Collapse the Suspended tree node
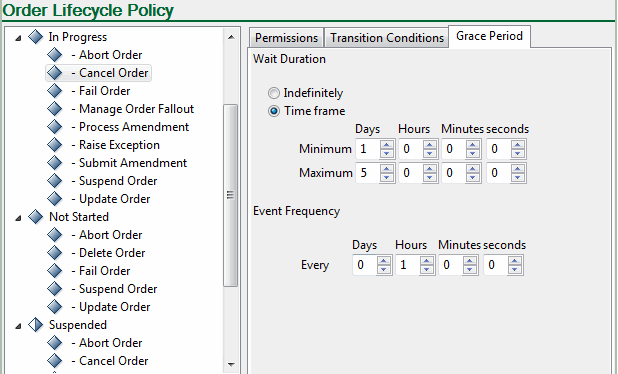The width and height of the screenshot is (618, 374). click(x=18, y=326)
